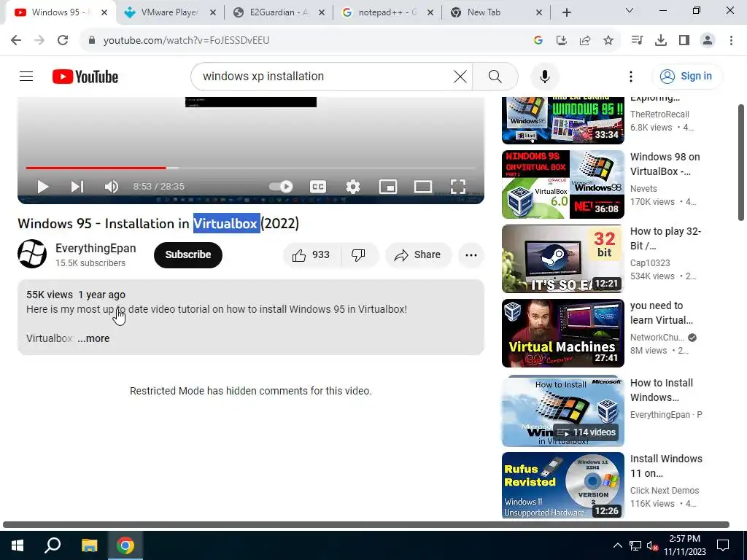This screenshot has height=560, width=747.
Task: Open tab search chevron dropdown
Action: click(630, 10)
